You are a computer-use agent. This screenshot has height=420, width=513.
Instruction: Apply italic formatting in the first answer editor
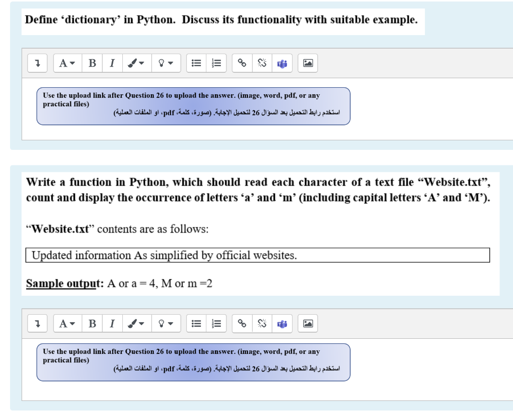[112, 63]
